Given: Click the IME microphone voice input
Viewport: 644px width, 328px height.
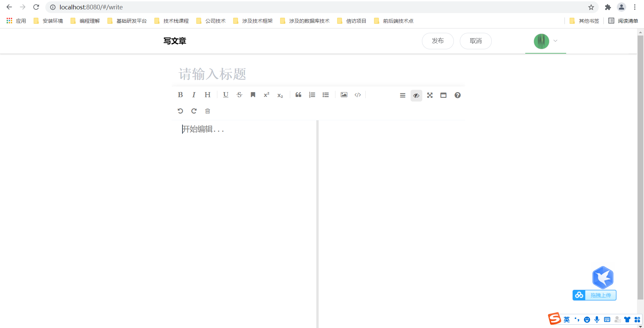Looking at the screenshot, I should [597, 320].
